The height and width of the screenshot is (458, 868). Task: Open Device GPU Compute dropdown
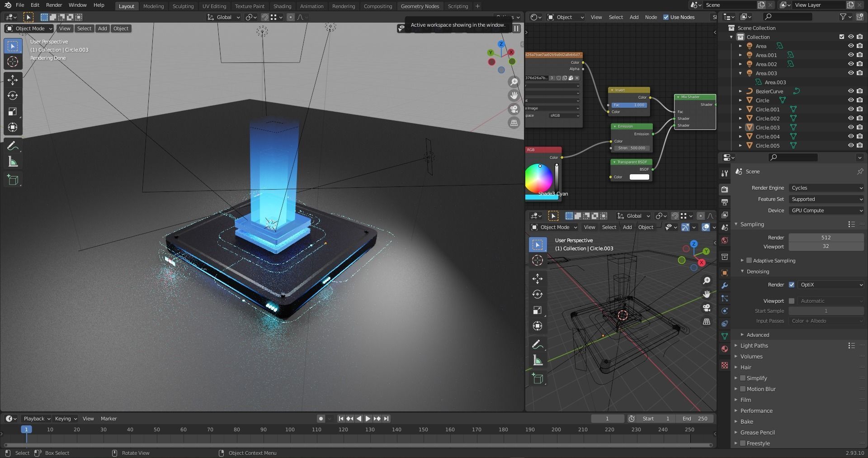tap(826, 210)
